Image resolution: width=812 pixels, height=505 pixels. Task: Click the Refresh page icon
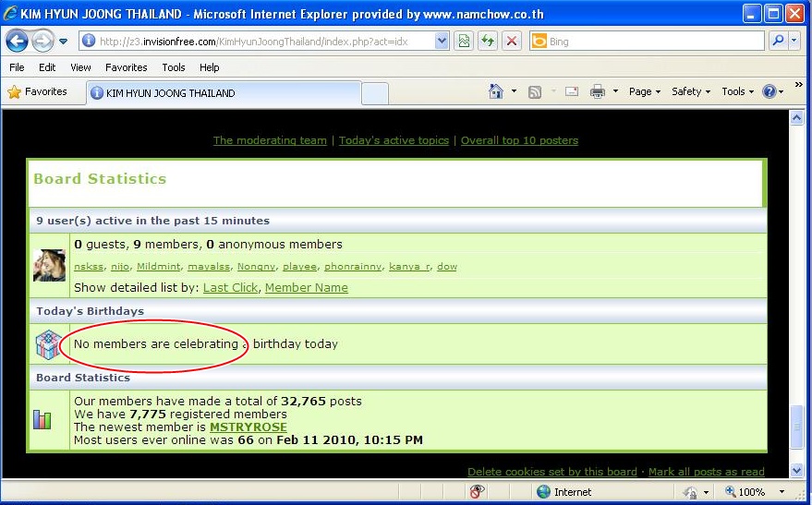point(488,42)
